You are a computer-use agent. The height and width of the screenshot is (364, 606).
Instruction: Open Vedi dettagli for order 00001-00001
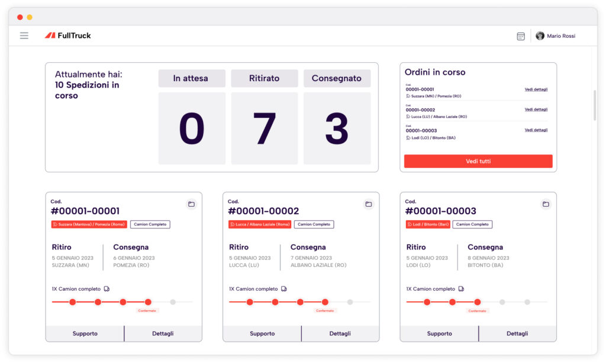point(536,89)
